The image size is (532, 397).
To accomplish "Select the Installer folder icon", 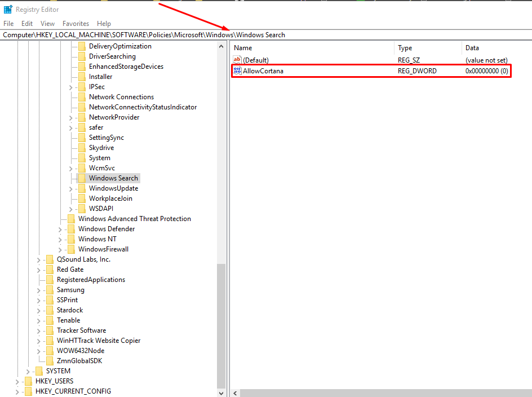I will 82,77.
